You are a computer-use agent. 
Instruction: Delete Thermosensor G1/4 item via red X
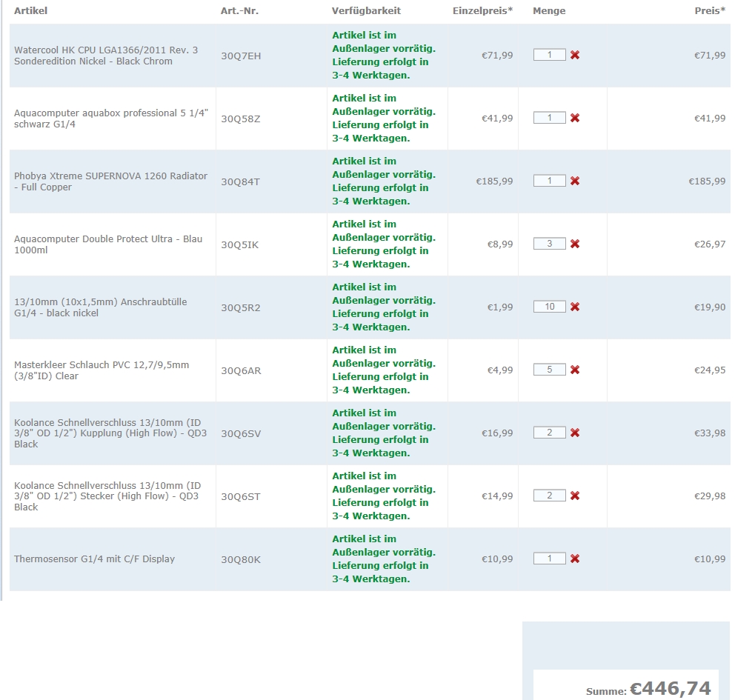[x=575, y=559]
